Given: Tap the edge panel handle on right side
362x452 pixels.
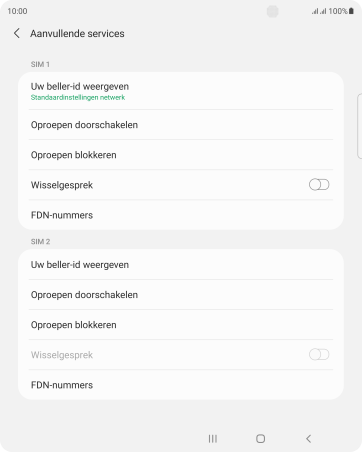Looking at the screenshot, I should click(359, 126).
